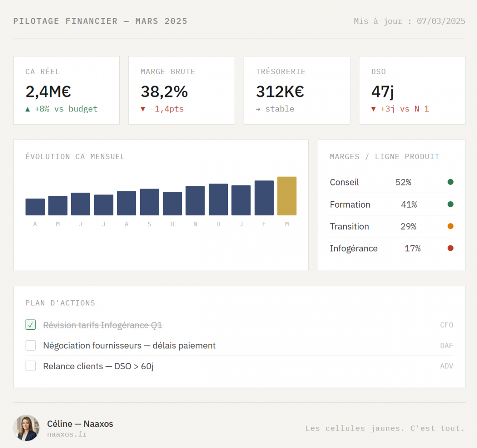The image size is (477, 448).
Task: Click the red triangle under DSO
Action: pos(374,109)
